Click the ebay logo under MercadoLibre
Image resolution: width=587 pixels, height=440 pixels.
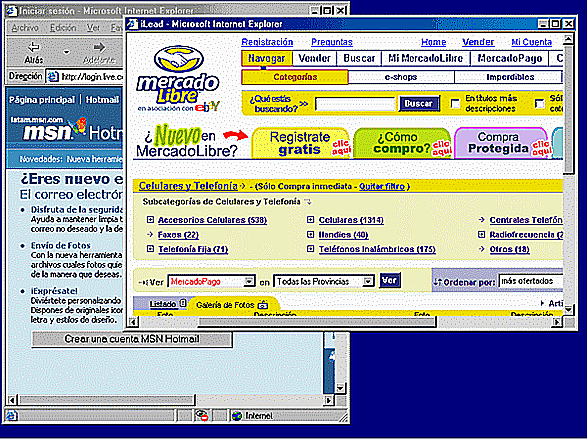click(207, 107)
